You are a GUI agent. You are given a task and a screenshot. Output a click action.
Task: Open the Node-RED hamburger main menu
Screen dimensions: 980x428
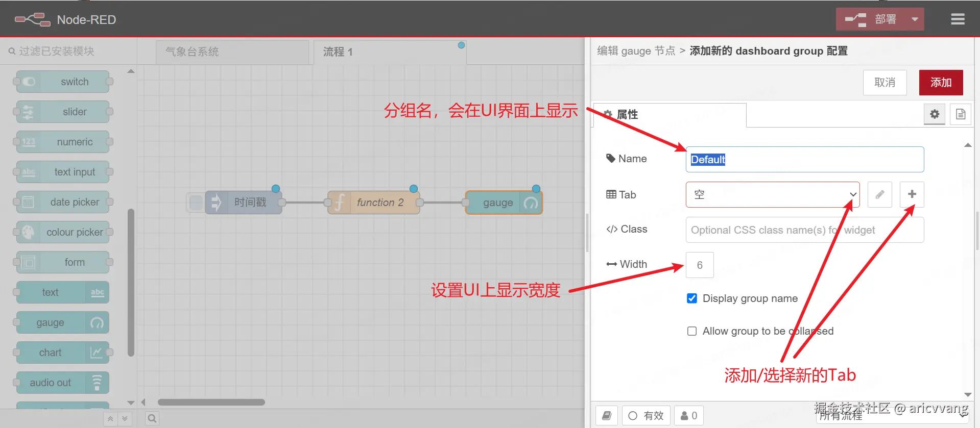pos(958,19)
